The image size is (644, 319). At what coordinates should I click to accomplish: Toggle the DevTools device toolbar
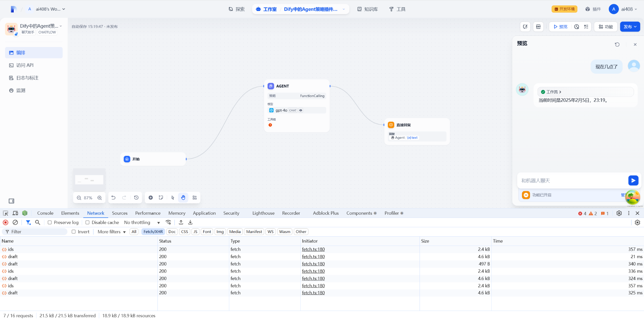coord(15,213)
